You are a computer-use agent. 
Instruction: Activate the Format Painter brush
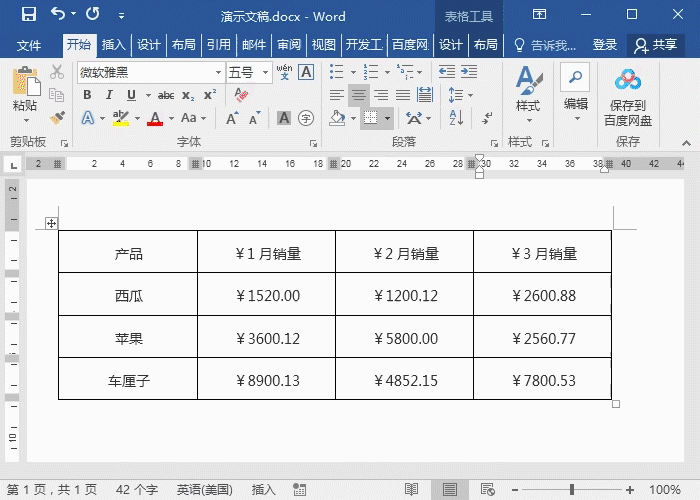pyautogui.click(x=57, y=118)
